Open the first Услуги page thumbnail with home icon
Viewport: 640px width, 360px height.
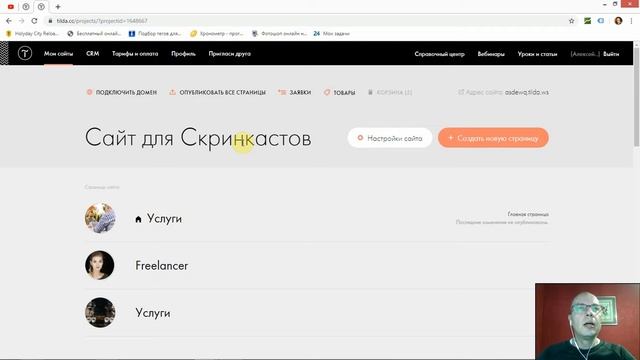100,218
